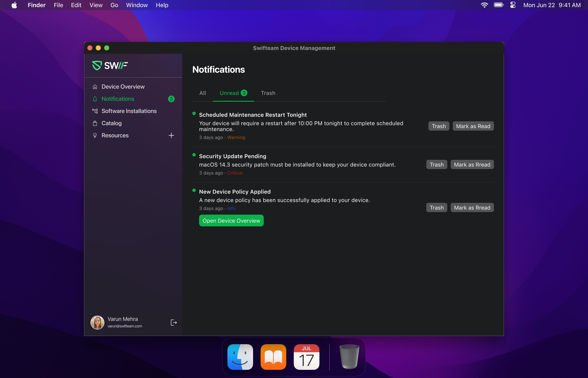Mark Security Update Pending as read

(x=472, y=164)
